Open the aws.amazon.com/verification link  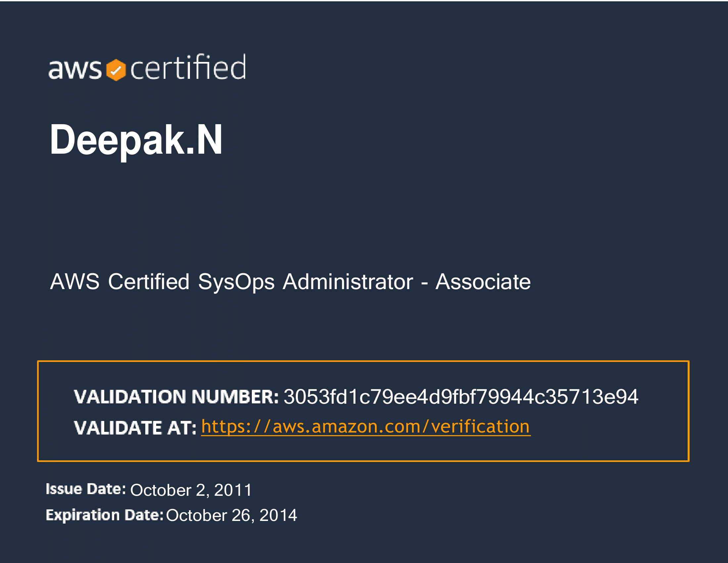tap(365, 427)
